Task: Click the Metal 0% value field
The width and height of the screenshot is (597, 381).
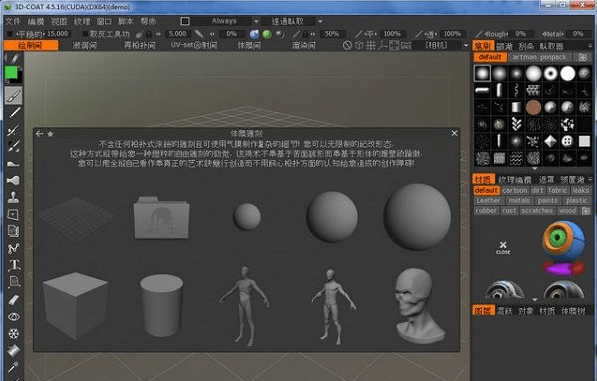Action: pyautogui.click(x=578, y=34)
